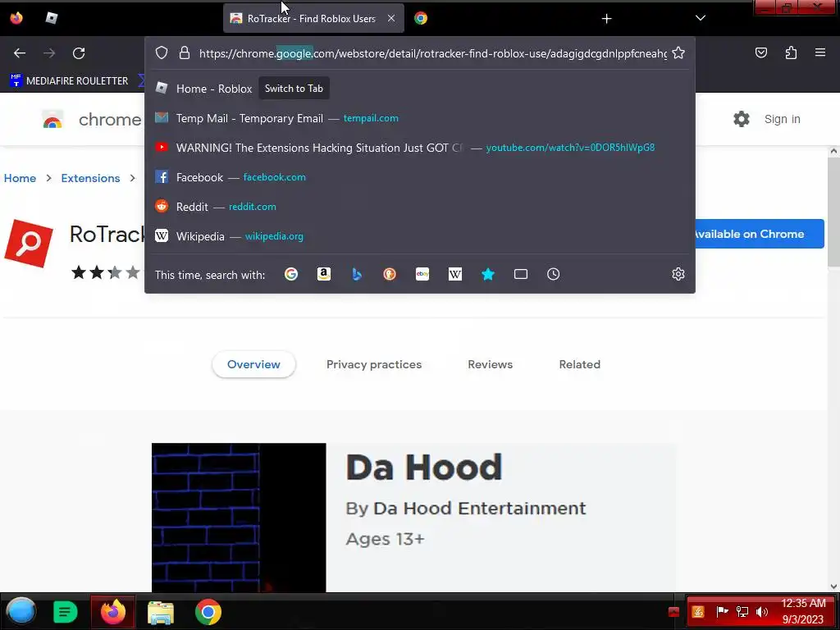Reload the current page
Image resolution: width=840 pixels, height=630 pixels.
(x=79, y=53)
